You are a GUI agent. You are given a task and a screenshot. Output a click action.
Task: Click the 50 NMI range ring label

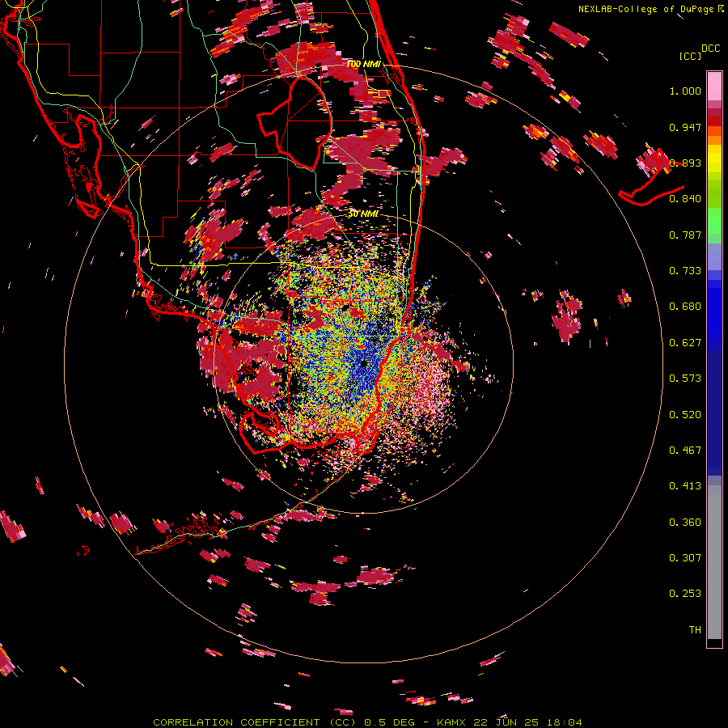pos(363,214)
